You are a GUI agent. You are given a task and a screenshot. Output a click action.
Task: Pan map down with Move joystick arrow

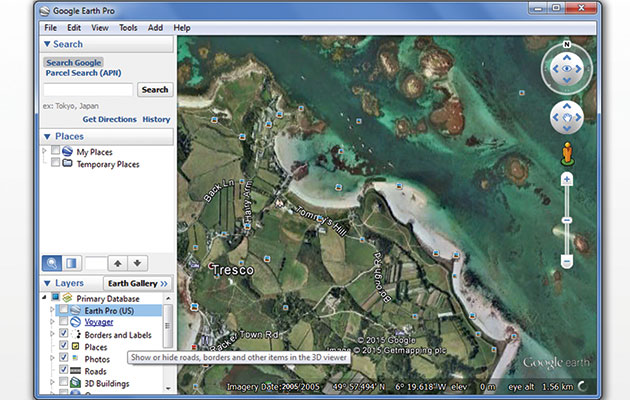[x=567, y=129]
